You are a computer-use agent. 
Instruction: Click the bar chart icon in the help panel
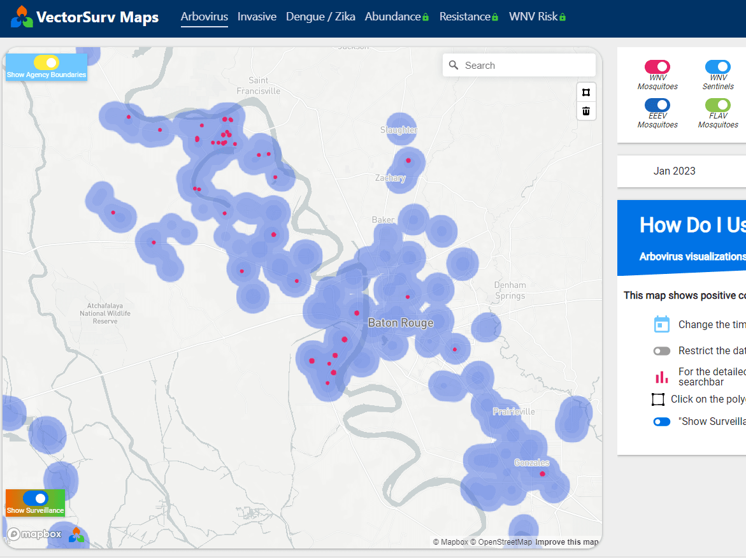tap(662, 376)
